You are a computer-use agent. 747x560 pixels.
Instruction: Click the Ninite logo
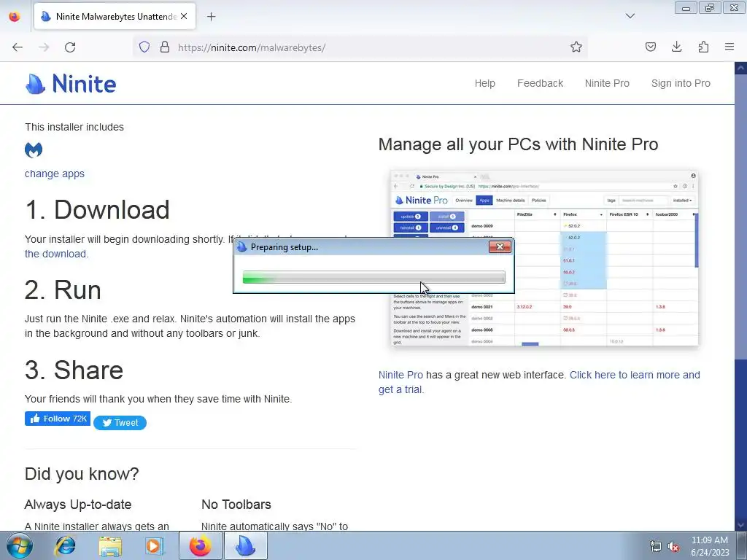(71, 84)
